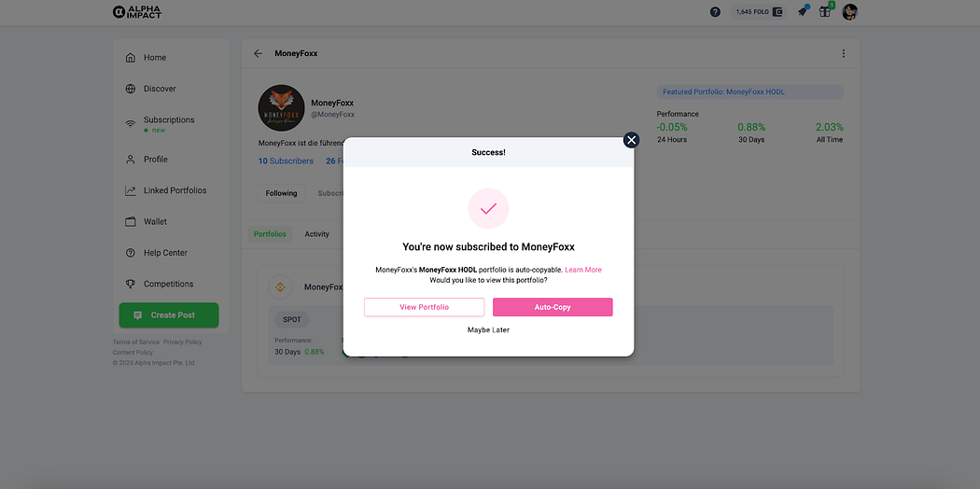Click the View Portfolio button
Image resolution: width=980 pixels, height=489 pixels.
[425, 307]
